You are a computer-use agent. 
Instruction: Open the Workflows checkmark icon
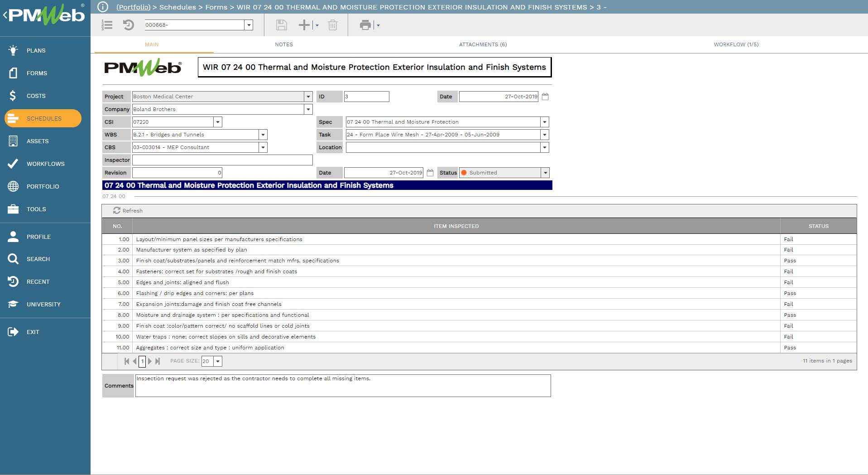tap(13, 164)
